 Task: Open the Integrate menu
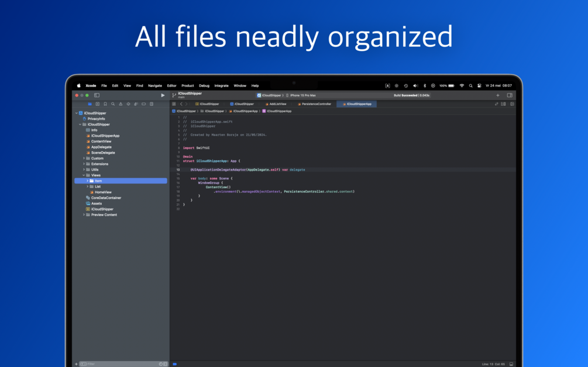click(x=221, y=86)
